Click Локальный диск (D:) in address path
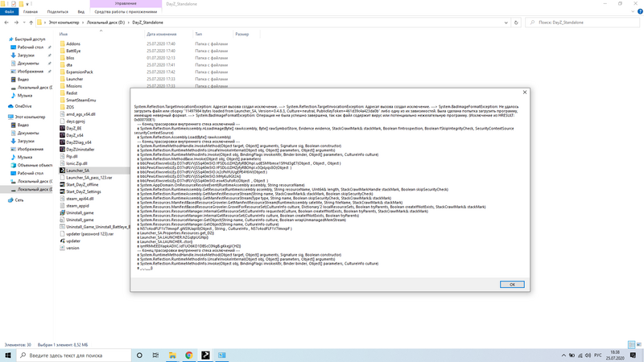 pos(105,23)
